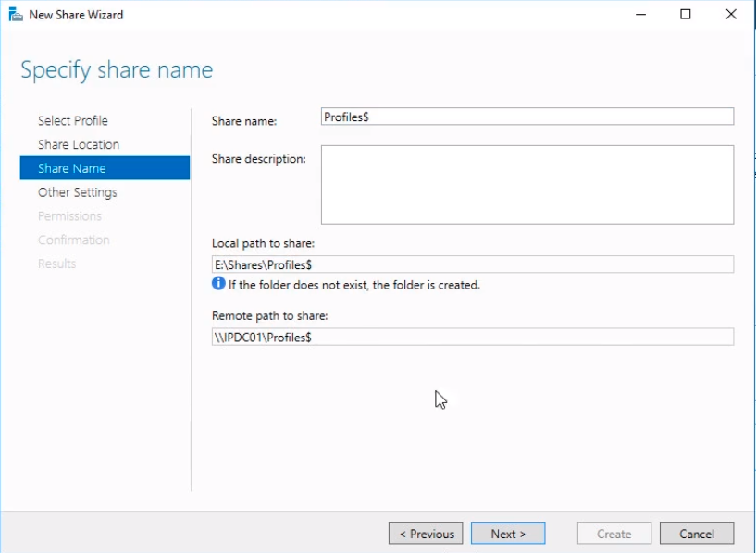
Task: Select the highlighted Share Name step
Action: [x=72, y=168]
